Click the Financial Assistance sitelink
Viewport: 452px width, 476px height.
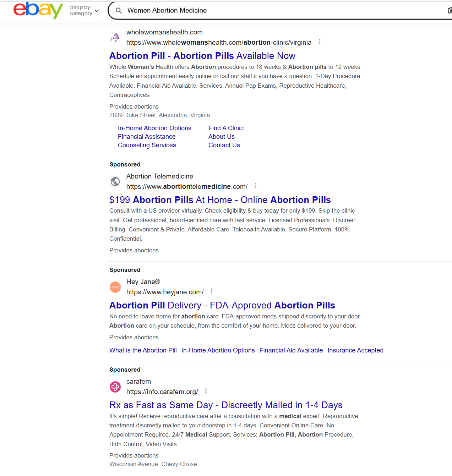tap(147, 137)
